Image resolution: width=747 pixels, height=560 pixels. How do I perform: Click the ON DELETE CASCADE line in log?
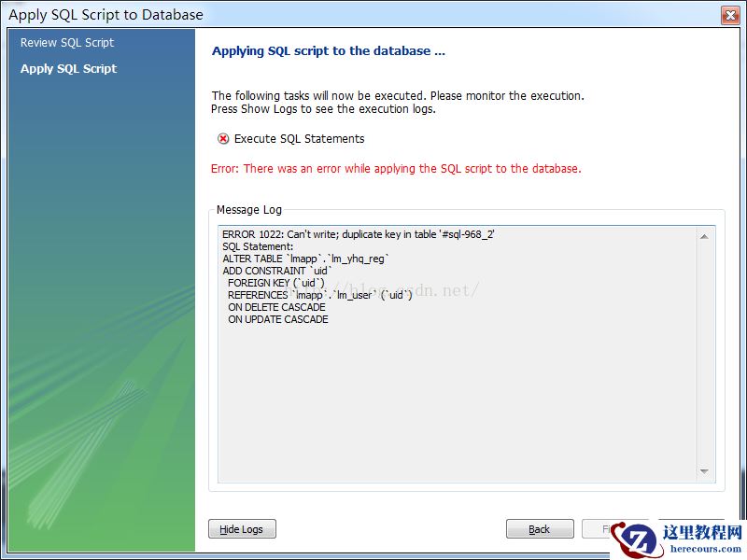(276, 307)
